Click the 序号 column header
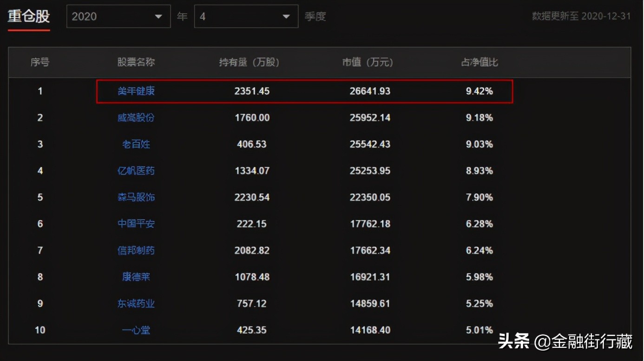The image size is (644, 361). [x=40, y=62]
